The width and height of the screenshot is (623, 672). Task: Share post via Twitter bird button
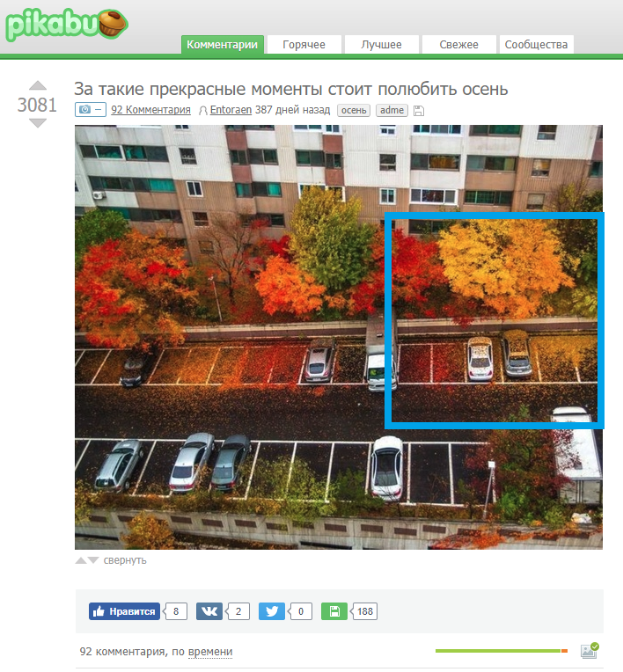pyautogui.click(x=272, y=611)
